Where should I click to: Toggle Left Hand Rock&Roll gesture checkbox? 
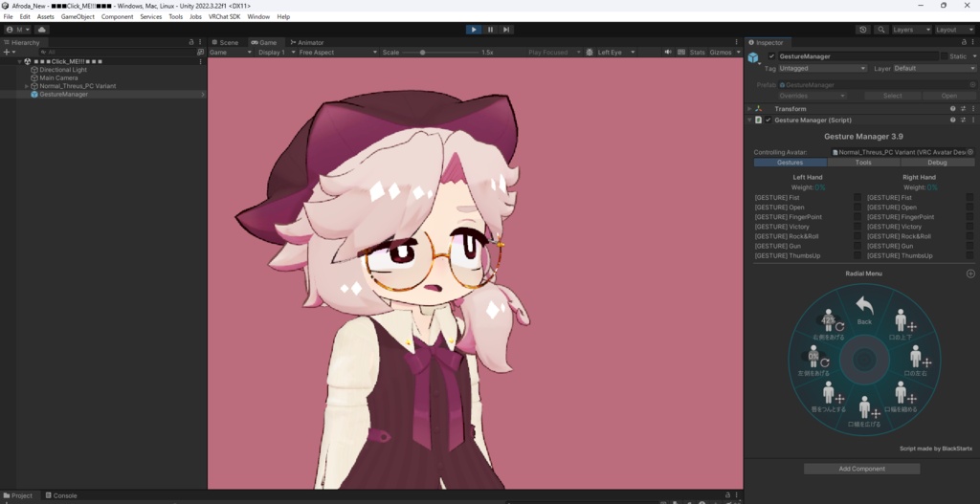coord(857,237)
